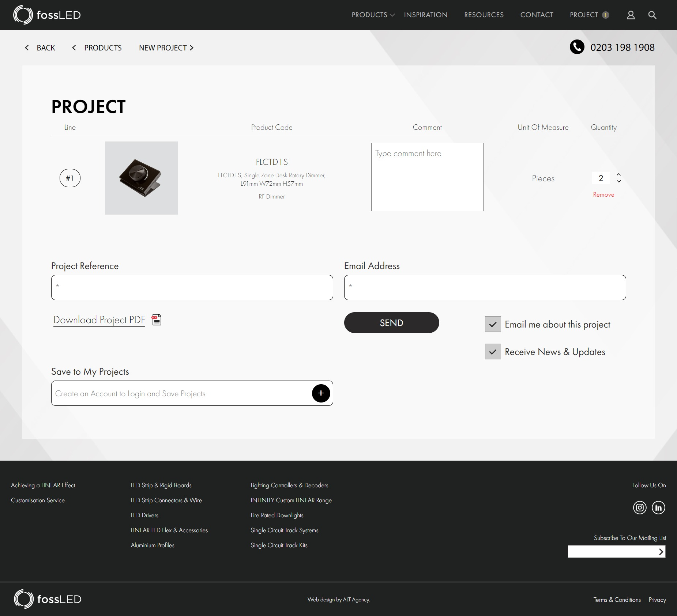Toggle Receive News & Updates checkbox
Viewport: 677px width, 616px height.
click(493, 352)
